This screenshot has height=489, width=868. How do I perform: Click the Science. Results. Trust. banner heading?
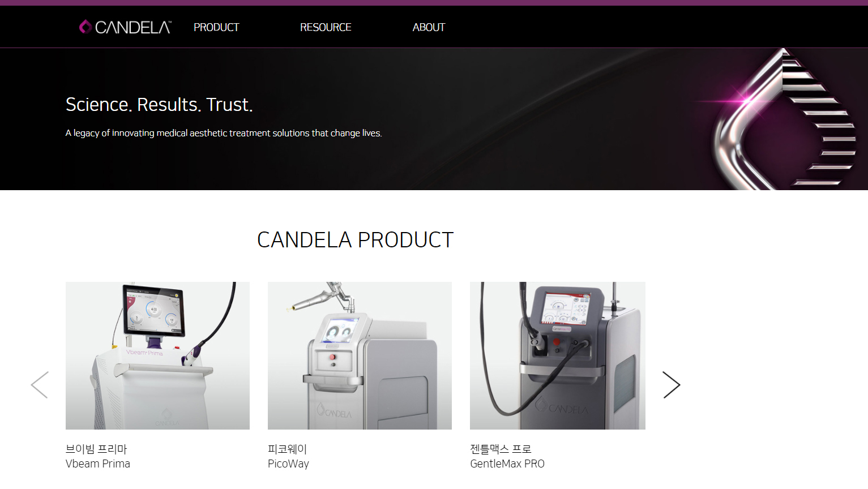point(159,105)
